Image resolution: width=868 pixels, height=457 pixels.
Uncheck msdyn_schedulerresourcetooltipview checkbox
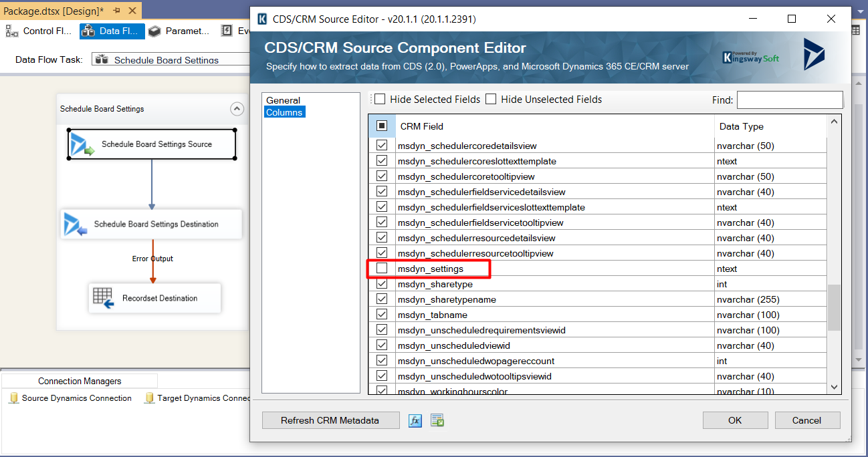point(382,253)
